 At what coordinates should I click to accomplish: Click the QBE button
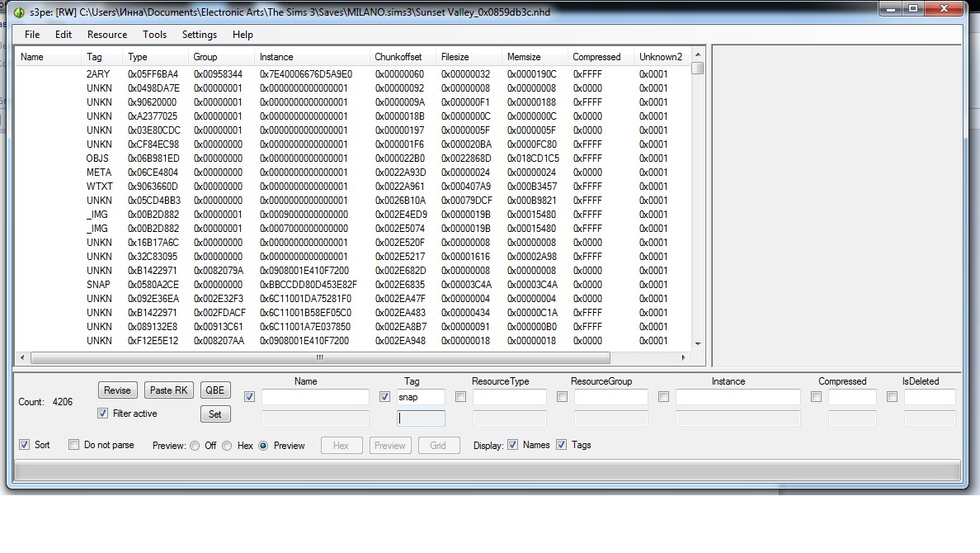tap(215, 390)
